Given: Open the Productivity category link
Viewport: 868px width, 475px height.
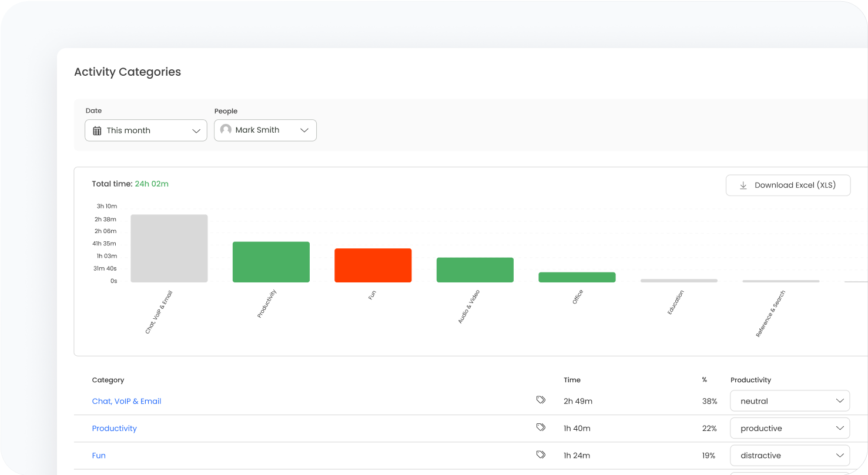Looking at the screenshot, I should (x=114, y=428).
